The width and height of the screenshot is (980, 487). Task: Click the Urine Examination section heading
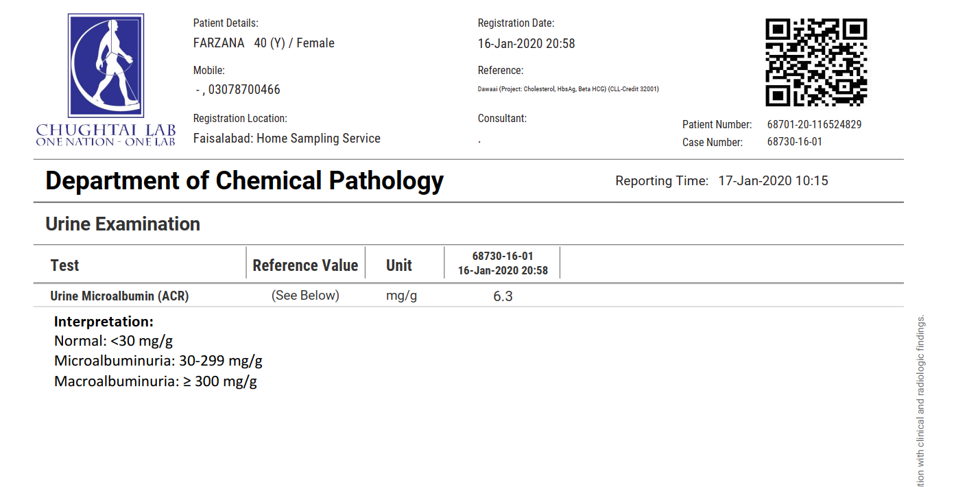(123, 224)
